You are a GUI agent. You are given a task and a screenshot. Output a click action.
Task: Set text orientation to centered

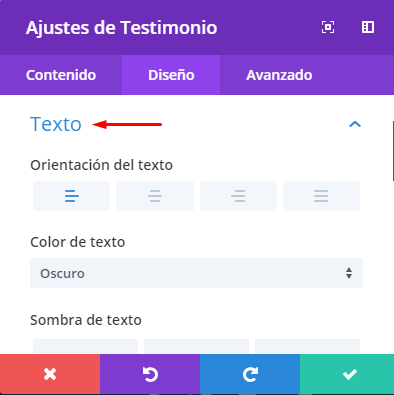pos(155,196)
